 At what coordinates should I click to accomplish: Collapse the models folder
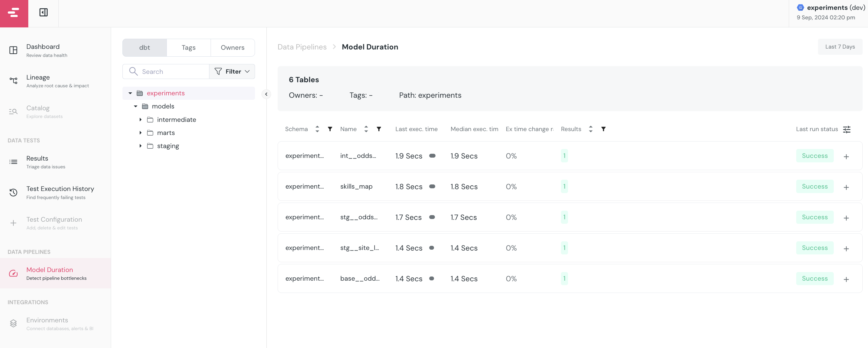136,106
